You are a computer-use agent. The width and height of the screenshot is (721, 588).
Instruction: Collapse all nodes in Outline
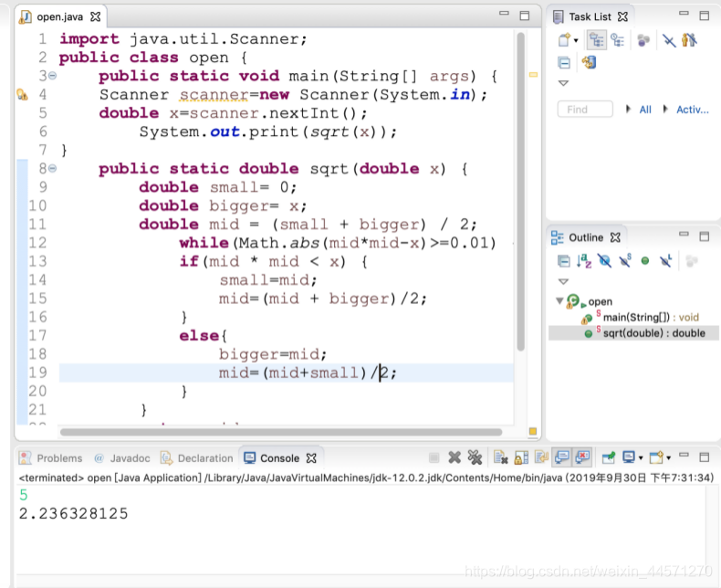pos(564,261)
